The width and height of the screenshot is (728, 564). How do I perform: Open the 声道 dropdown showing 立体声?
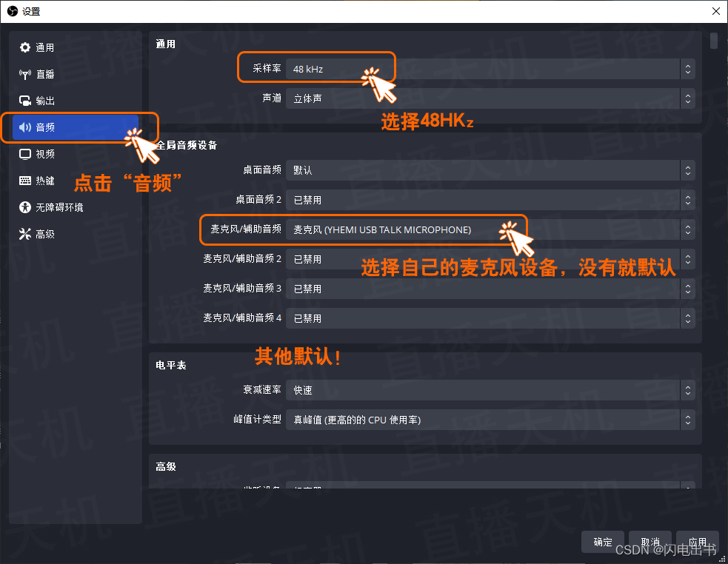(x=490, y=98)
